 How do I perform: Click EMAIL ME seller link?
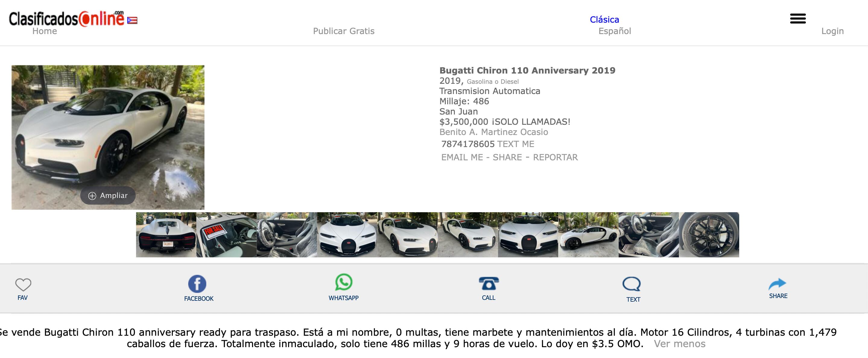point(462,157)
